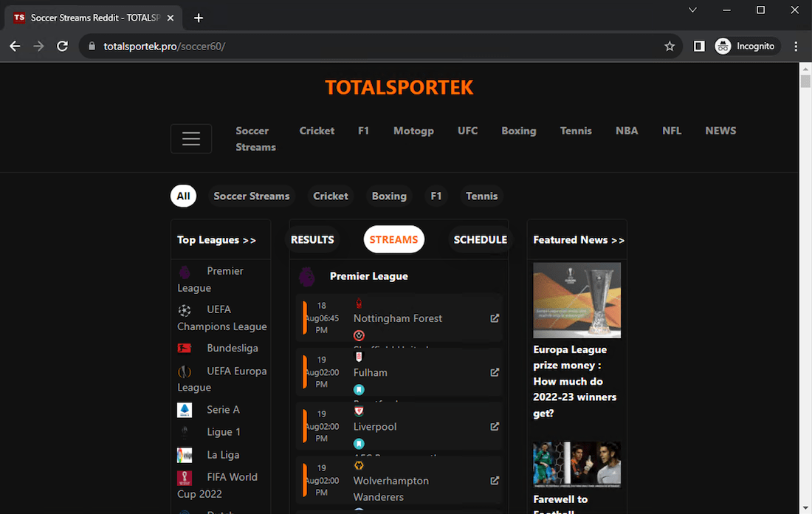Reload the current page
The height and width of the screenshot is (514, 812).
63,46
